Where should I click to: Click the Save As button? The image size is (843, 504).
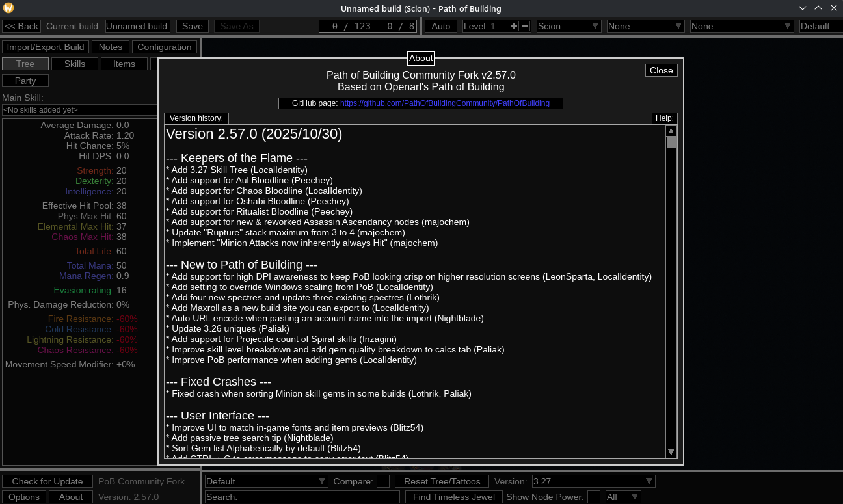point(237,26)
